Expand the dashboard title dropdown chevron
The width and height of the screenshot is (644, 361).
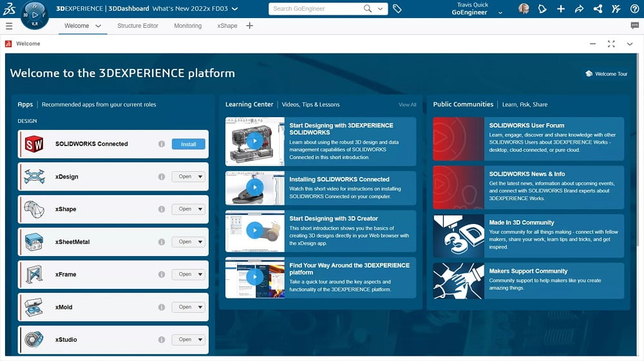point(235,8)
